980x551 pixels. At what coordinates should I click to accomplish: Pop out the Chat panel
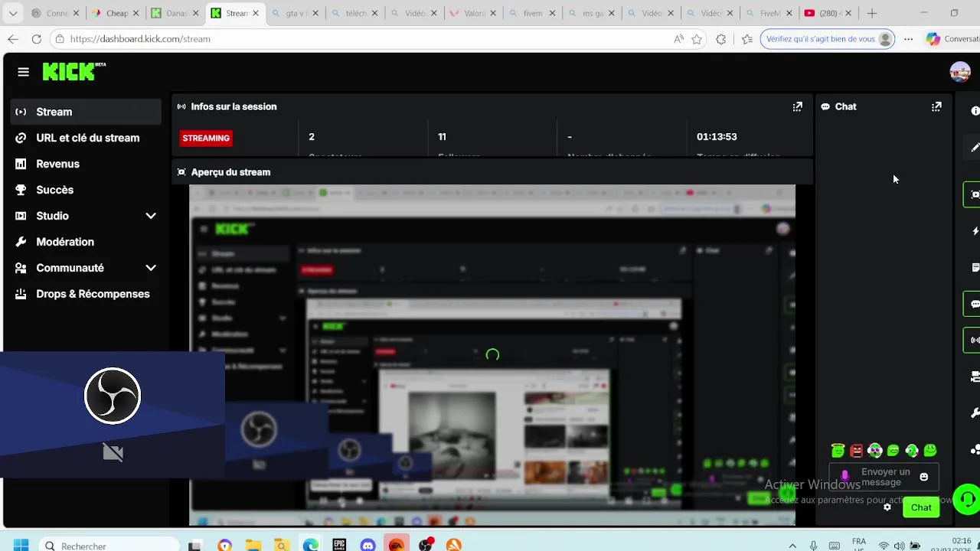tap(936, 106)
